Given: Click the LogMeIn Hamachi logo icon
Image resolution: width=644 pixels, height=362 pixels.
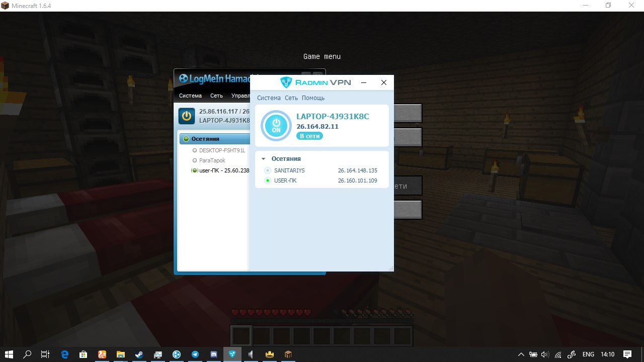Looking at the screenshot, I should click(183, 78).
